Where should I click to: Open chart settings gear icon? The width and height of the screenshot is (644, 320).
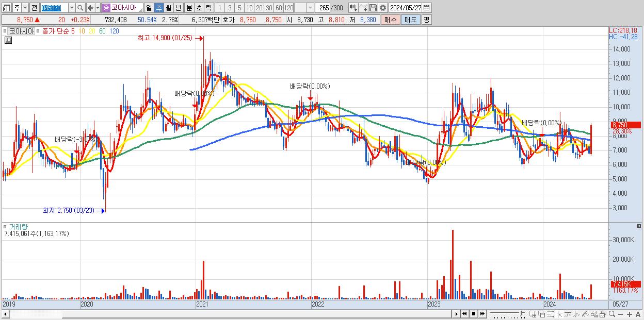(383, 8)
